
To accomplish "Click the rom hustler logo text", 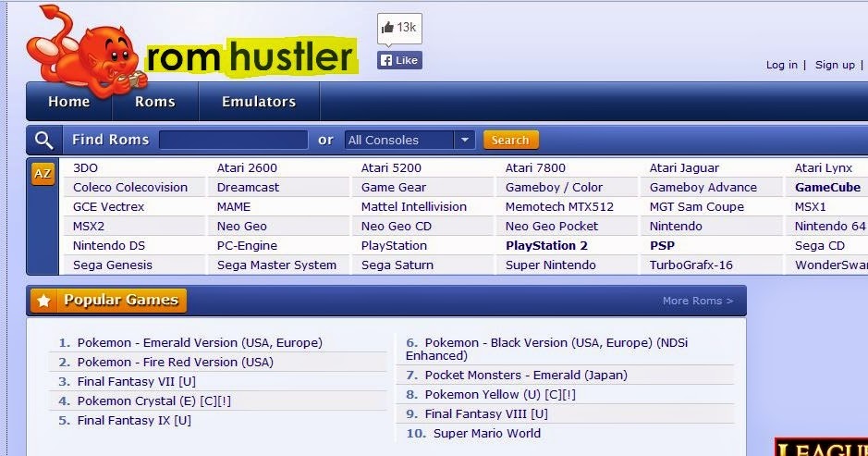I will [x=250, y=57].
